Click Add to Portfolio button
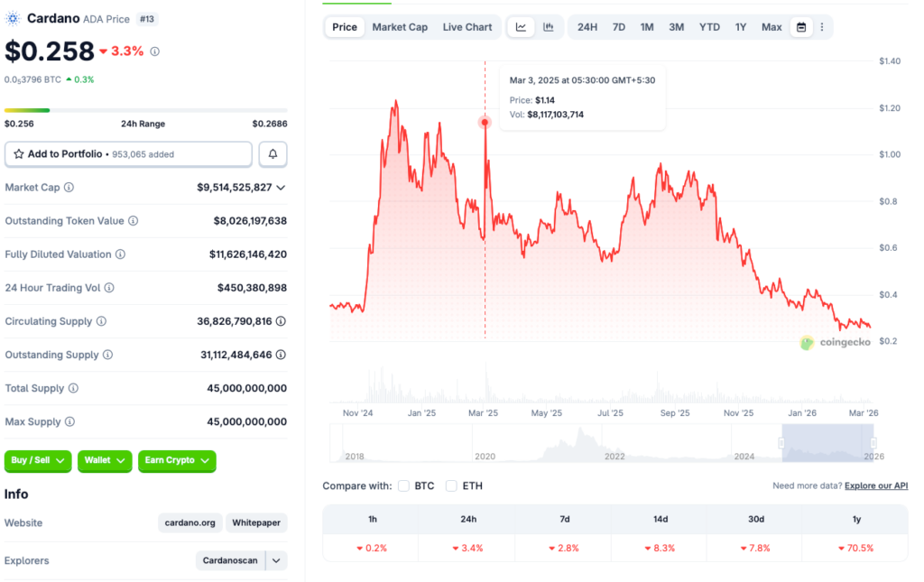This screenshot has width=924, height=582. pyautogui.click(x=128, y=154)
